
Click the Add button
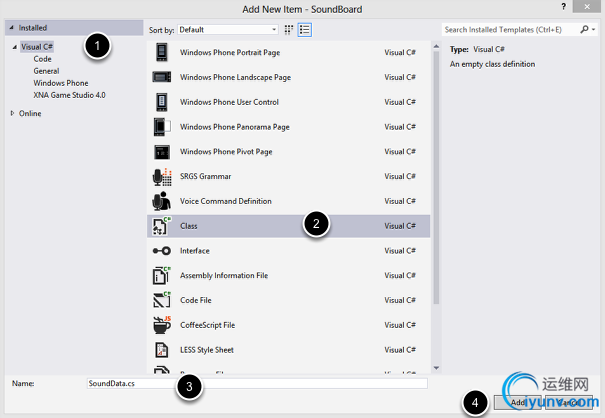[518, 402]
